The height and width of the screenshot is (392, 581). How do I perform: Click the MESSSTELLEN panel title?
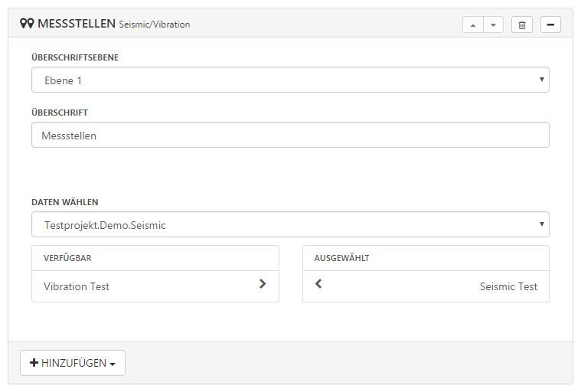click(x=77, y=24)
